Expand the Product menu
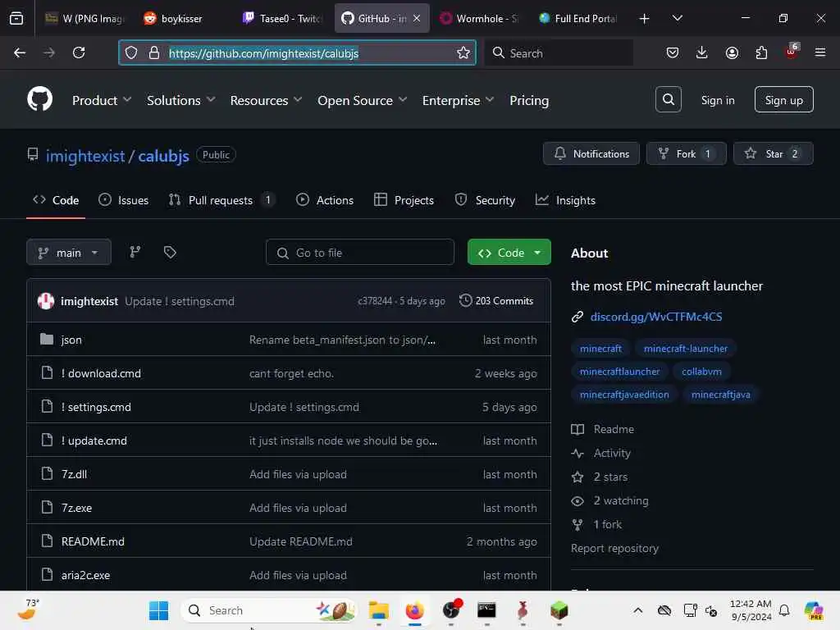 [102, 100]
